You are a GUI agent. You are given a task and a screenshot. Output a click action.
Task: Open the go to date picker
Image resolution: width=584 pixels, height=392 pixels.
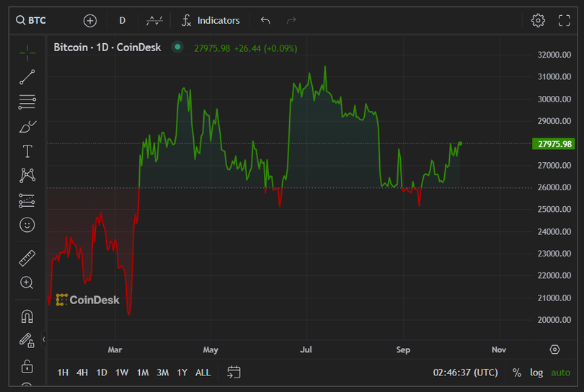pos(234,373)
